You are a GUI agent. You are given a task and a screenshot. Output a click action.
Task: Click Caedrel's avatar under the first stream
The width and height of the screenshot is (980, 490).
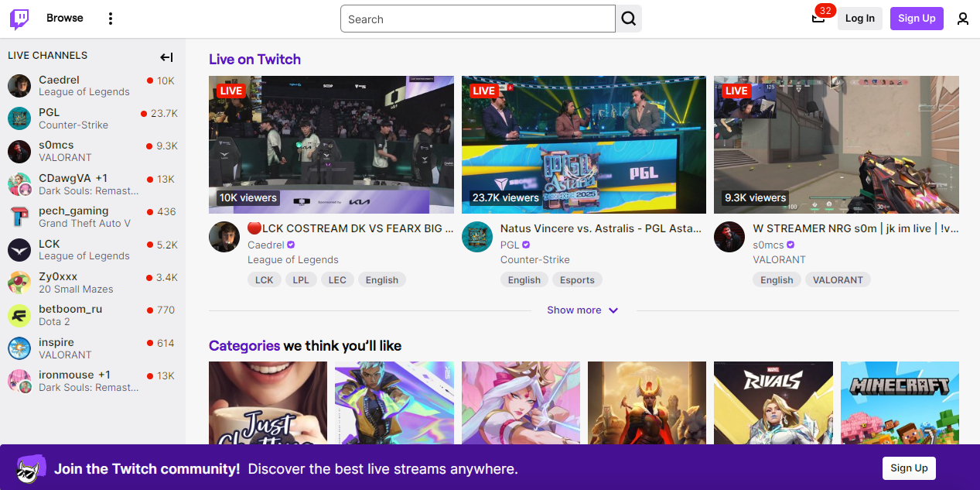coord(224,237)
